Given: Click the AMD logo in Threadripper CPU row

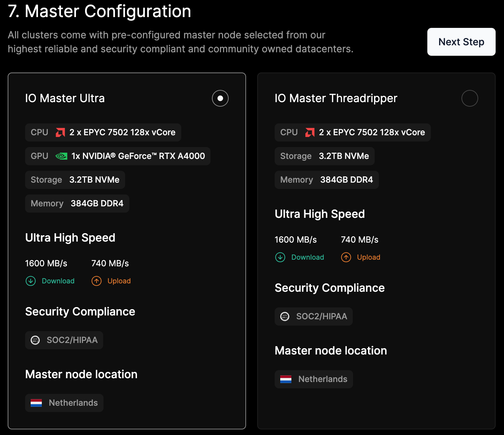Looking at the screenshot, I should 310,132.
